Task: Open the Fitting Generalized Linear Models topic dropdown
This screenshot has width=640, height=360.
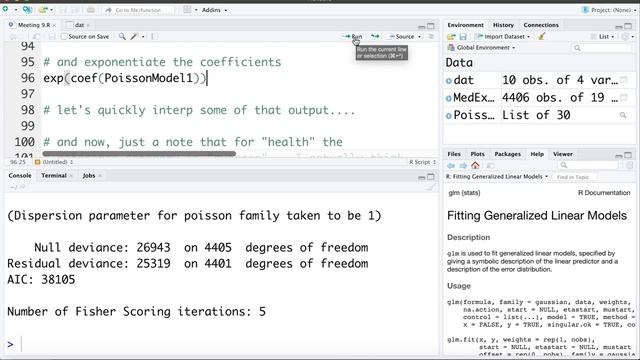Action: [x=497, y=177]
